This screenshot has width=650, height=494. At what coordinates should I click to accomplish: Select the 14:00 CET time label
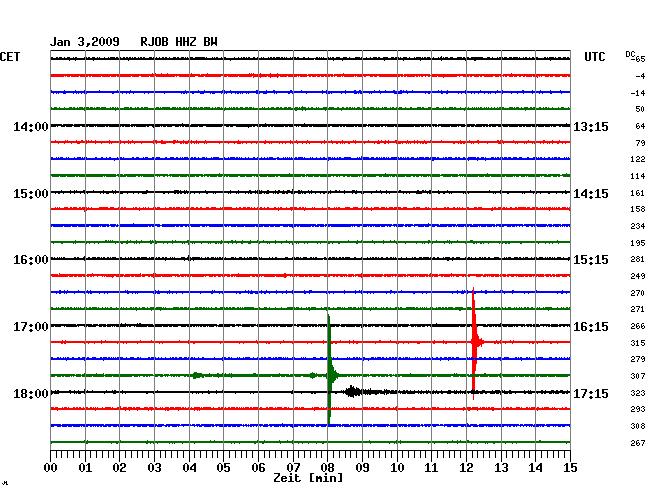click(31, 126)
